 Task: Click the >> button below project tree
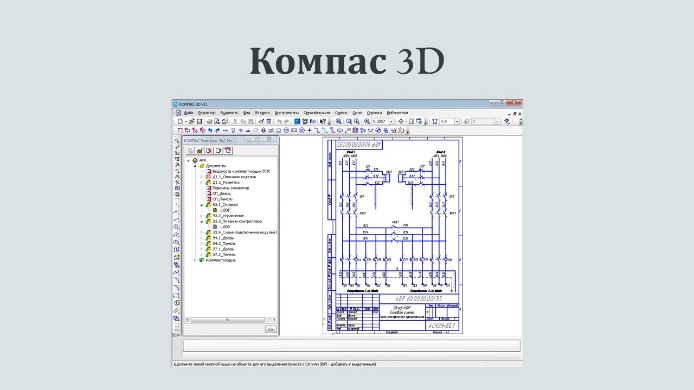coord(270,329)
